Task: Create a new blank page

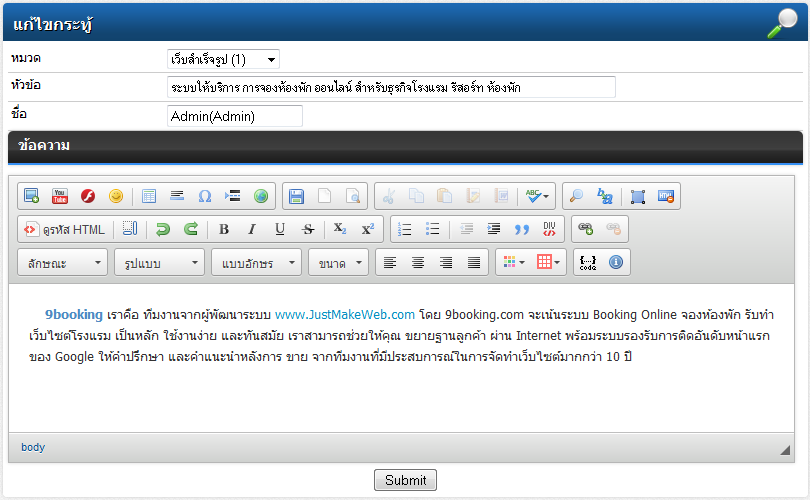Action: coord(324,196)
